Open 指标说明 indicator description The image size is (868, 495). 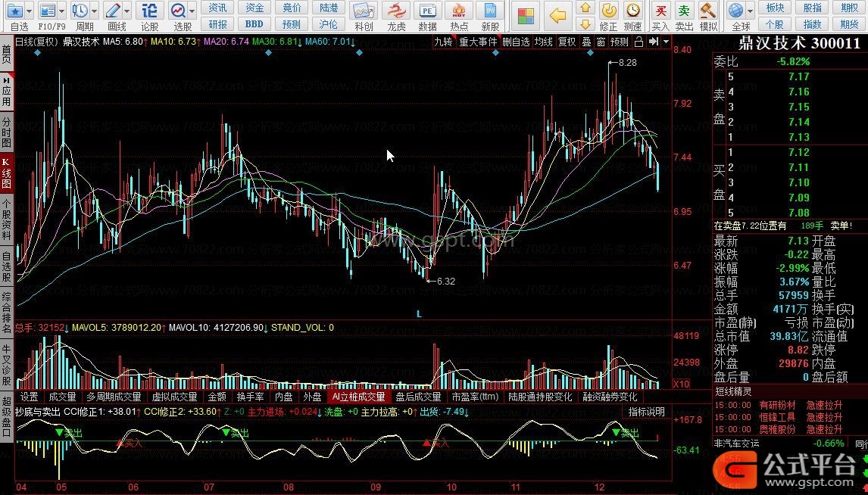pos(647,412)
